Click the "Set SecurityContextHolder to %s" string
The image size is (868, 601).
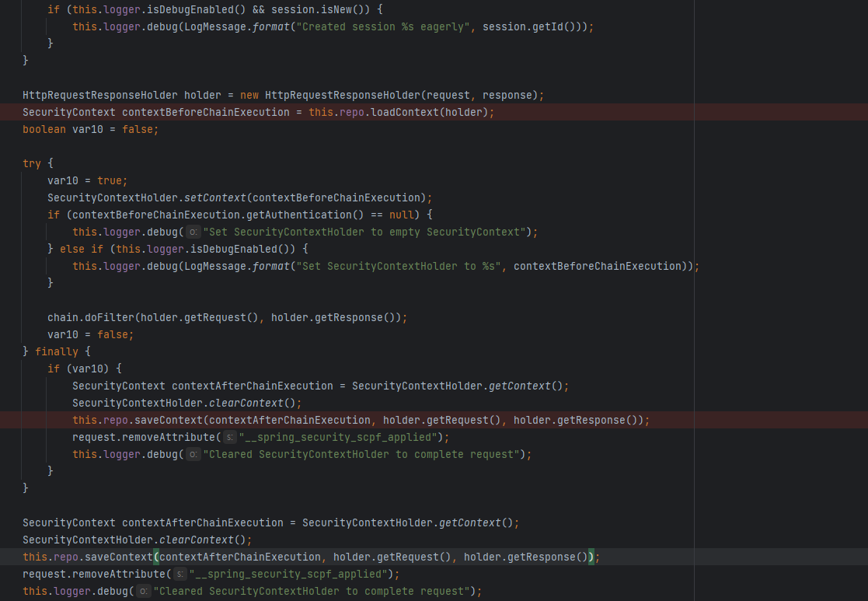coord(399,267)
